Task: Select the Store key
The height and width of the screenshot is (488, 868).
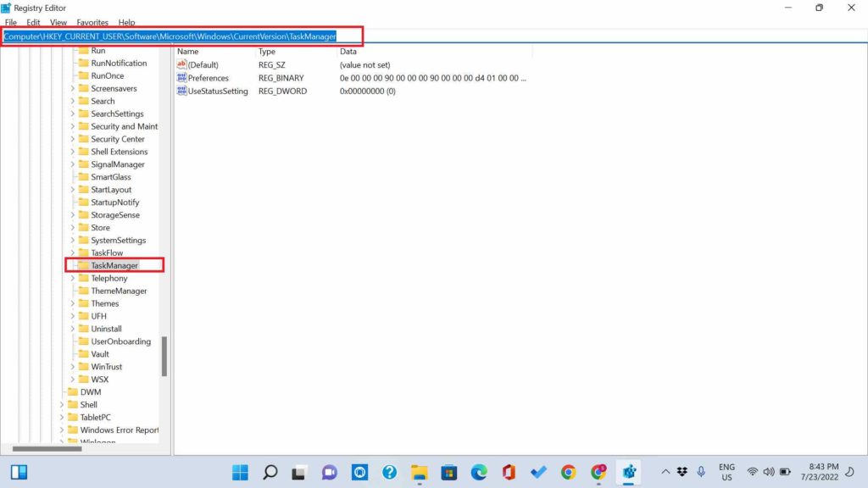Action: coord(100,228)
